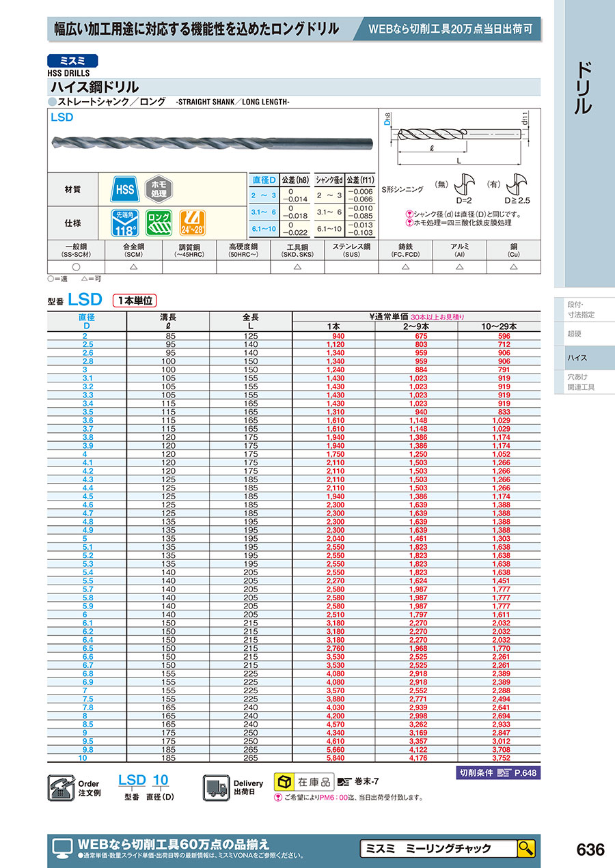Screen dimensions: 615x868
Task: Select the 118° tip angle icon
Action: click(125, 223)
